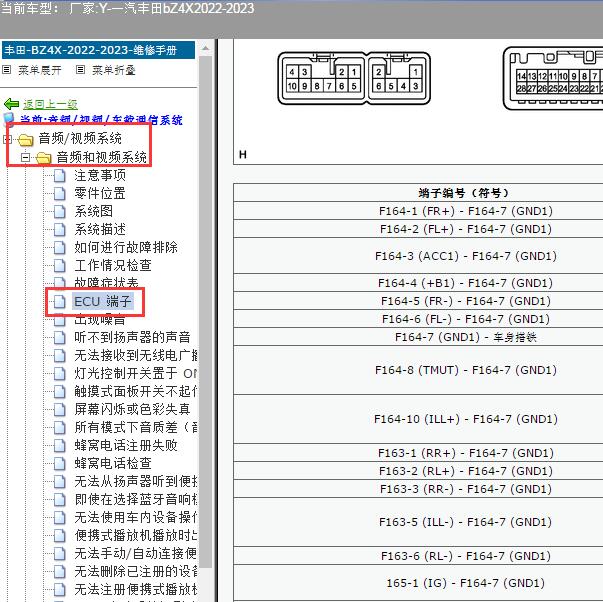Open the 无法从扬声器听到 entry
The height and width of the screenshot is (602, 603).
click(x=136, y=481)
